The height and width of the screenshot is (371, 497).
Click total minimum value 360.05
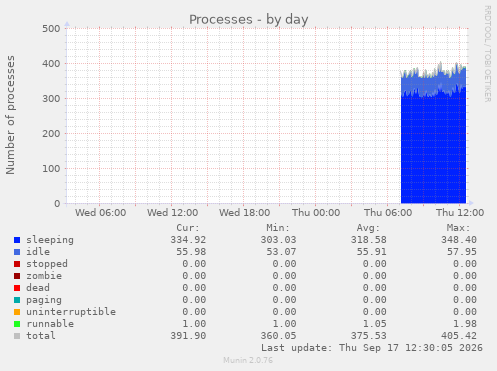(x=278, y=336)
